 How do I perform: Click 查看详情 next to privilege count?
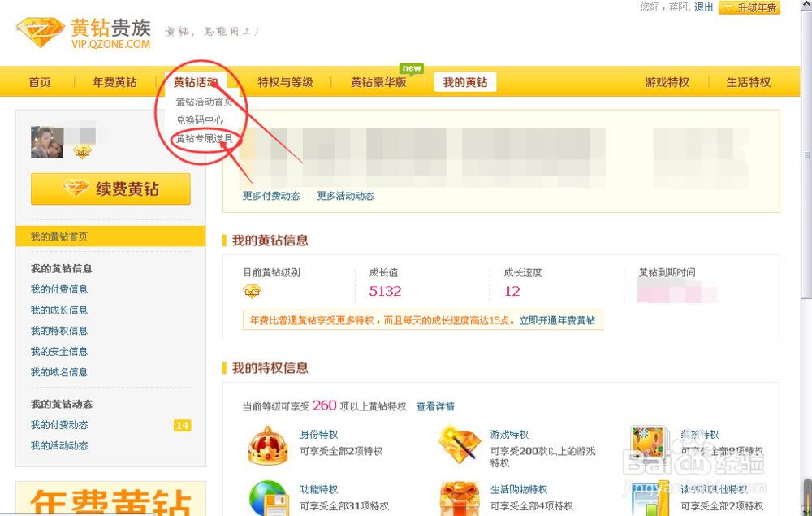click(x=435, y=406)
